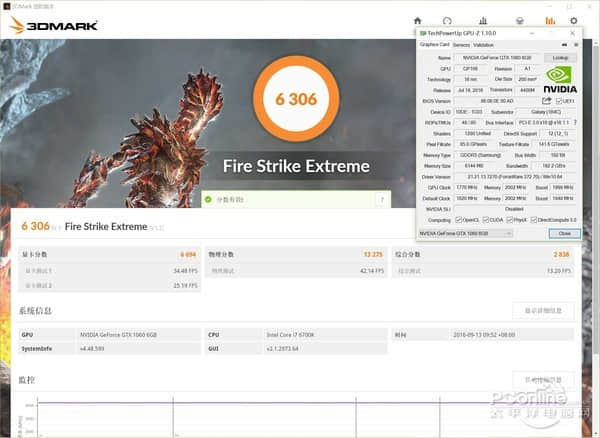600x438 pixels.
Task: Click the NVIDIA logo in GPU-Z
Action: pos(560,80)
